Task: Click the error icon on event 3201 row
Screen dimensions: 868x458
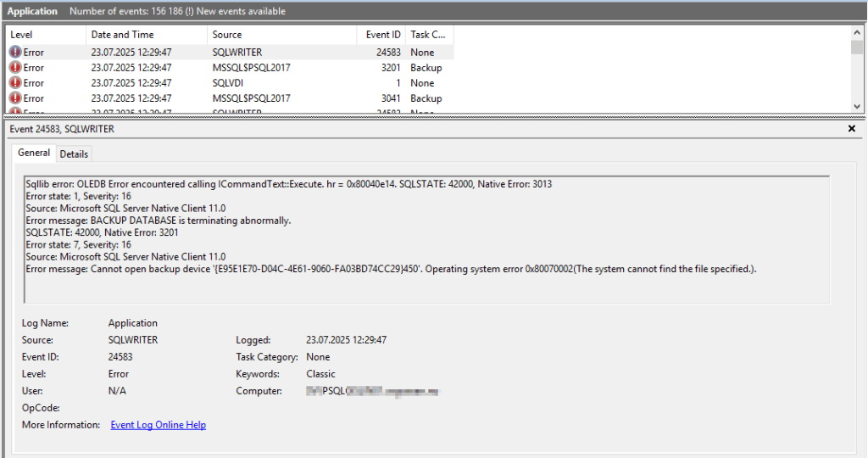Action: pos(15,68)
